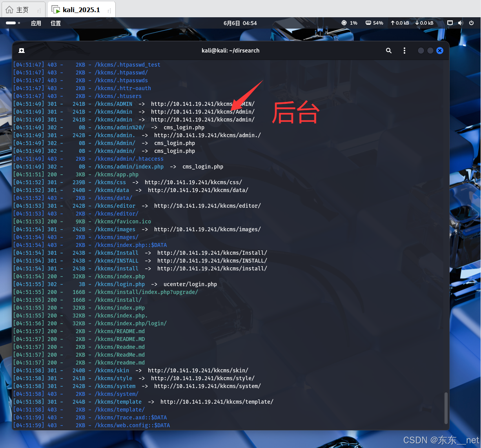The width and height of the screenshot is (481, 448).
Task: Click the /kkcms/.htpasswd_test path
Action: [128, 65]
